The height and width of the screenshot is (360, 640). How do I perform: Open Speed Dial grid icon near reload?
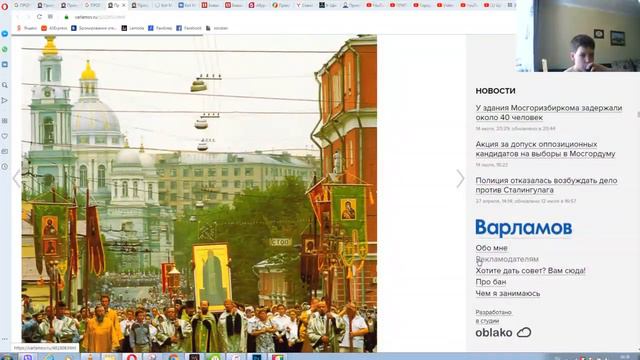pyautogui.click(x=51, y=17)
